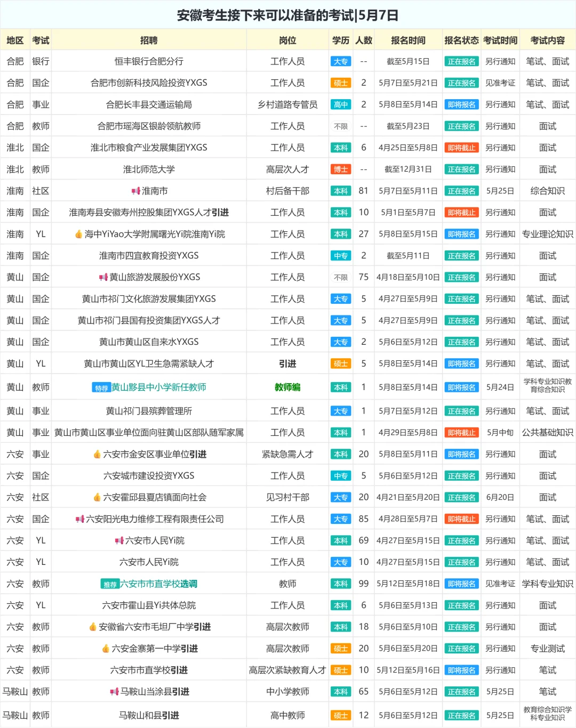The height and width of the screenshot is (728, 576).
Task: Click the 招聘 column header
Action: (x=149, y=40)
